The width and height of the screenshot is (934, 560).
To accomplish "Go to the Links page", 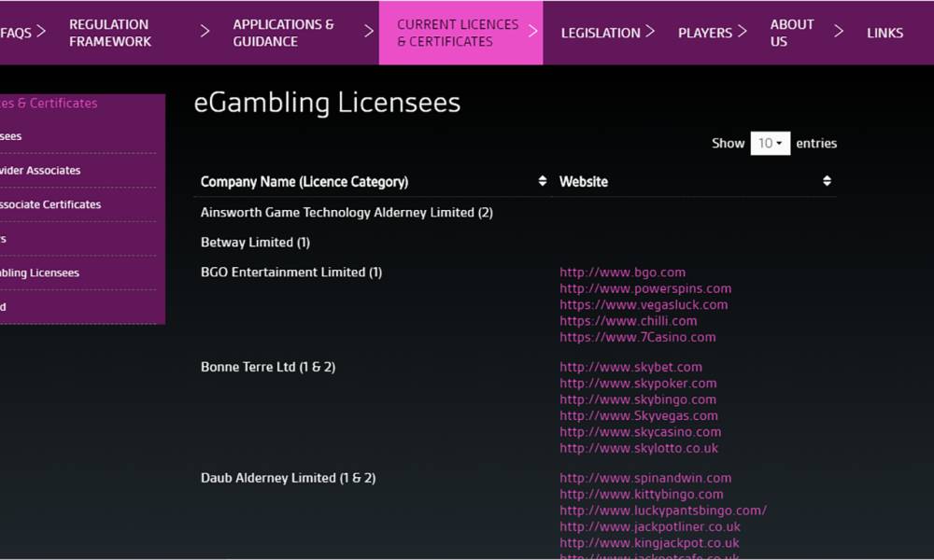I will 884,33.
